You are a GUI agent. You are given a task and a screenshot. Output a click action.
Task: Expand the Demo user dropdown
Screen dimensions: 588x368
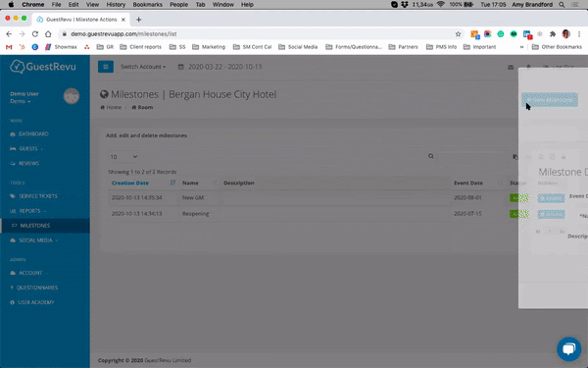click(21, 101)
